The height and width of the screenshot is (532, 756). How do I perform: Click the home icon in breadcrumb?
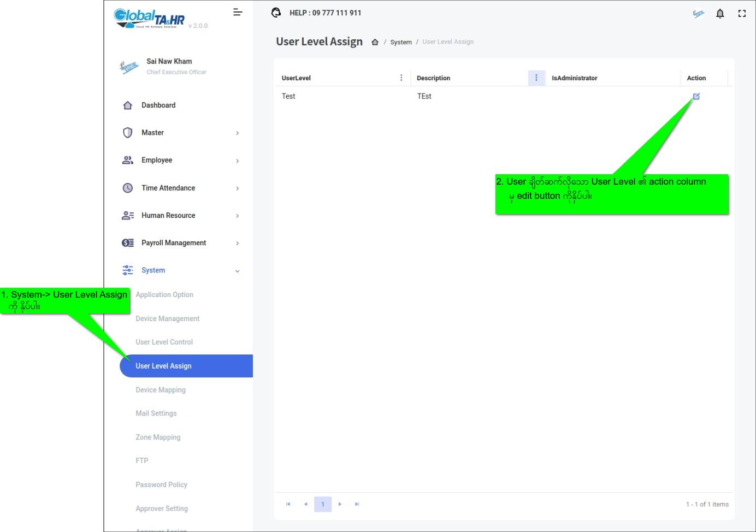[375, 42]
